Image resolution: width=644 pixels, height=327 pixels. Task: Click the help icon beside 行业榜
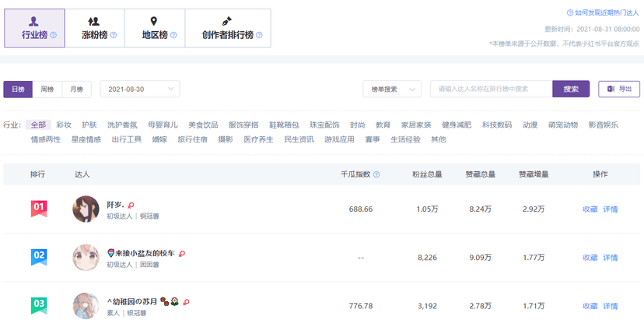click(x=54, y=35)
